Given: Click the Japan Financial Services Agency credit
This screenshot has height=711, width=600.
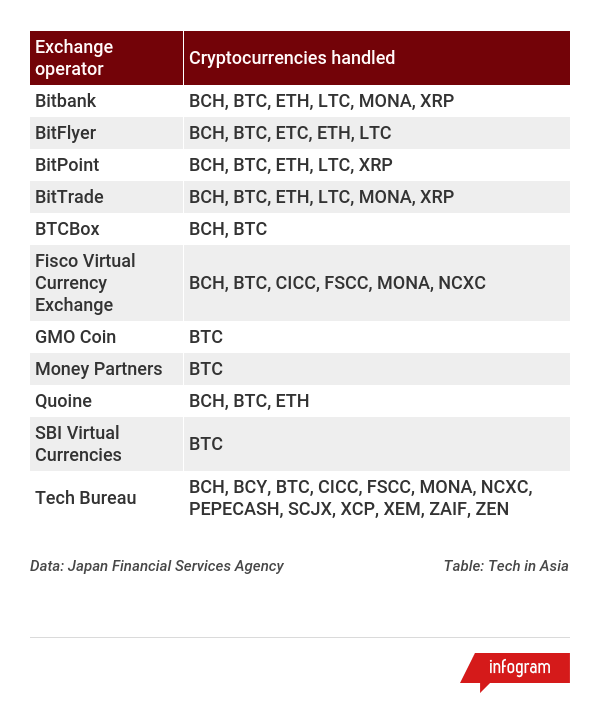Looking at the screenshot, I should 157,566.
